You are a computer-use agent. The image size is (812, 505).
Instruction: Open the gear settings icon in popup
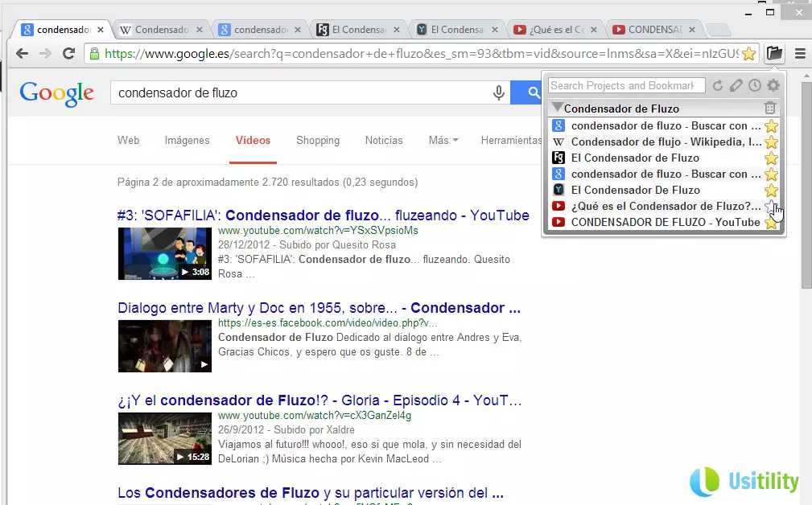(773, 85)
